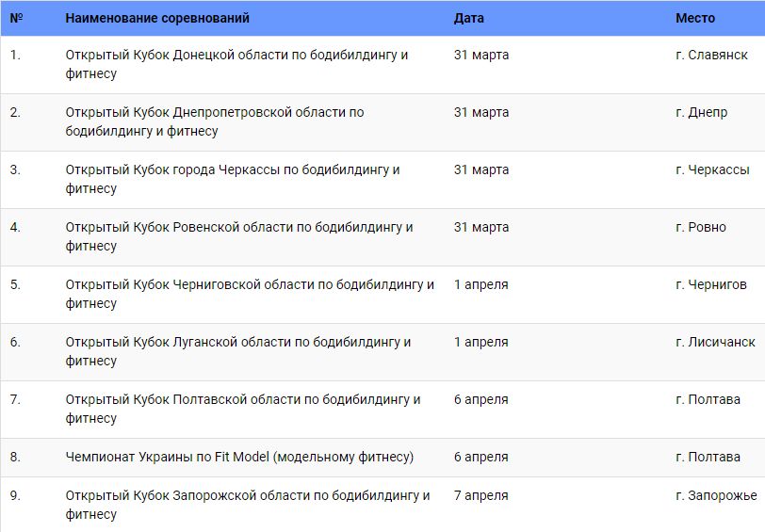Click the 'г. Ровно' location cell

[701, 227]
